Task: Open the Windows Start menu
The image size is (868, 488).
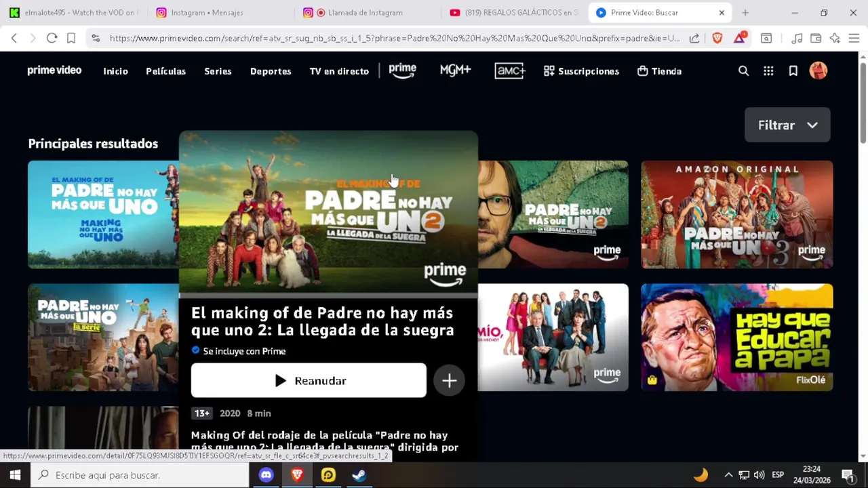Action: pos(15,475)
